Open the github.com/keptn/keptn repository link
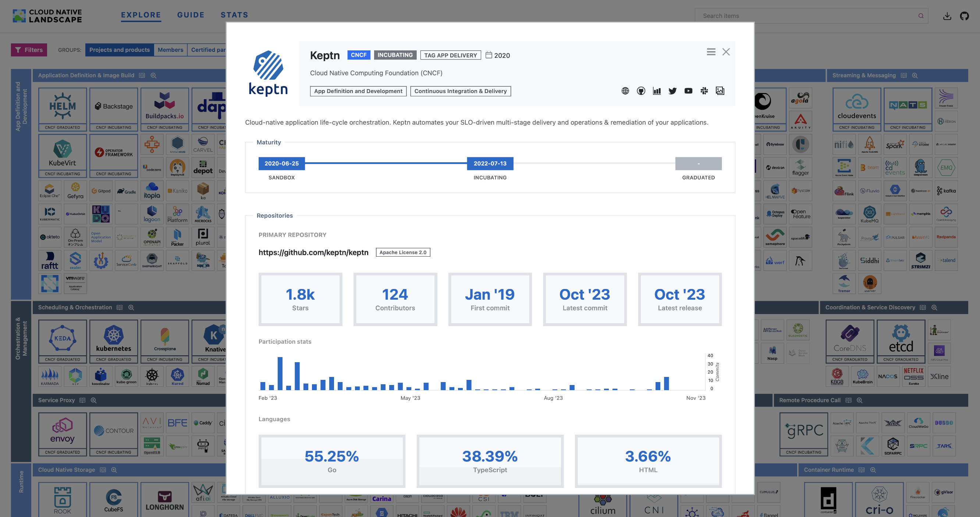This screenshot has width=980, height=517. coord(313,252)
